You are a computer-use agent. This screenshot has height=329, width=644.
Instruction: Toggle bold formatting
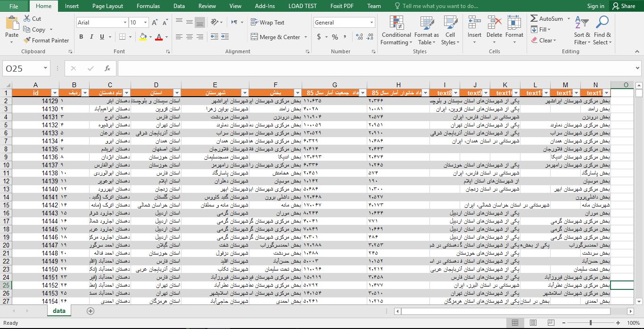[81, 37]
